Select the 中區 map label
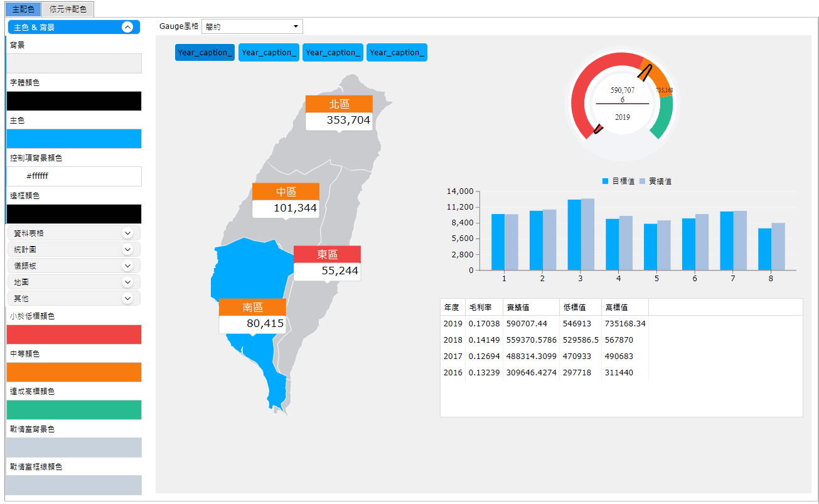 point(286,191)
